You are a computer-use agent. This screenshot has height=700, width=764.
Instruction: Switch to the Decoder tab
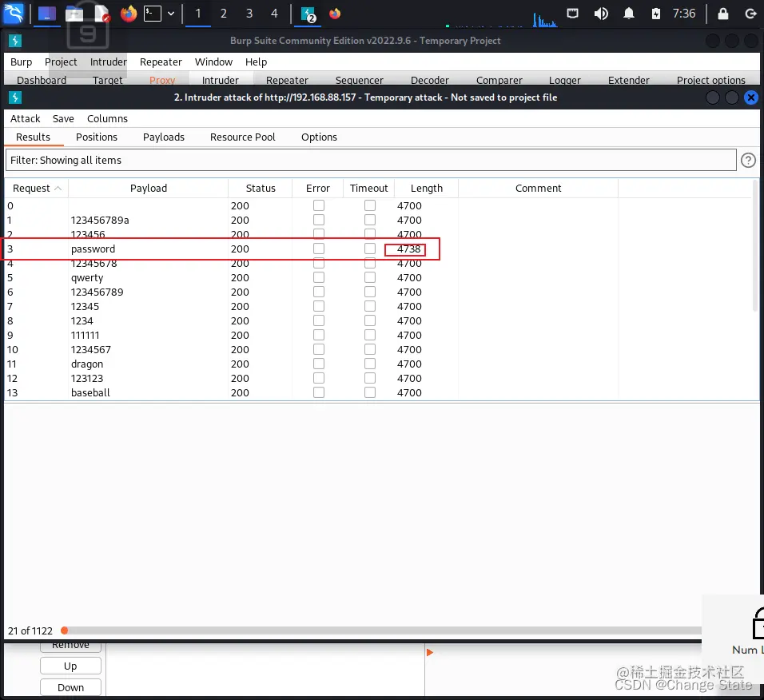pyautogui.click(x=430, y=80)
